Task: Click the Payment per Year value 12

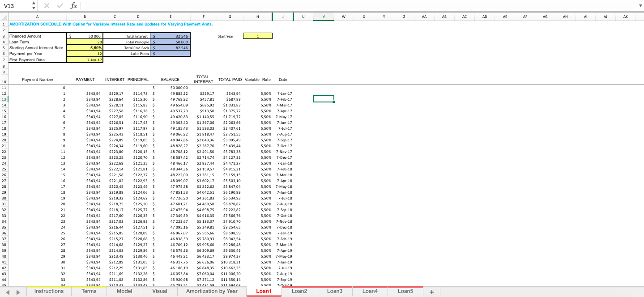Action: coord(85,53)
